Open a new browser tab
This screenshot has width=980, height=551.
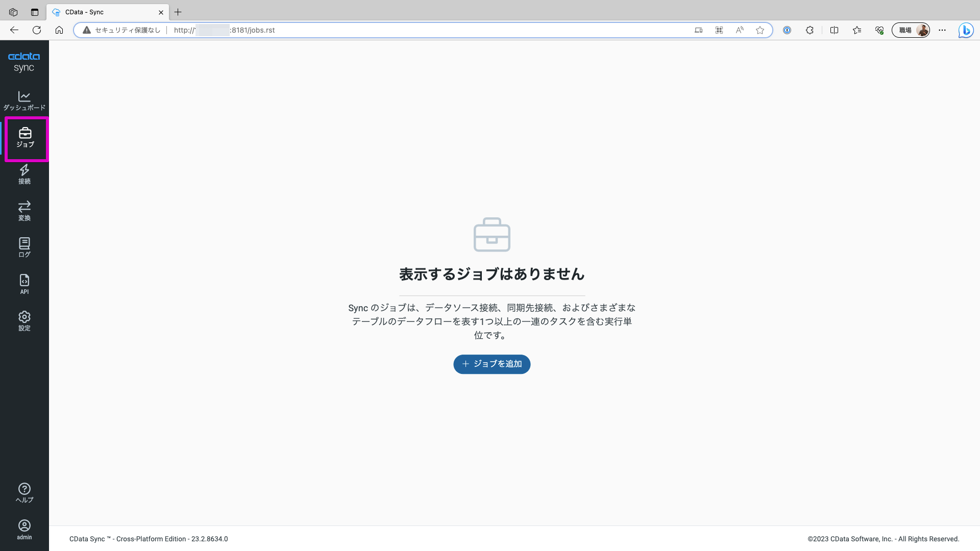point(178,12)
